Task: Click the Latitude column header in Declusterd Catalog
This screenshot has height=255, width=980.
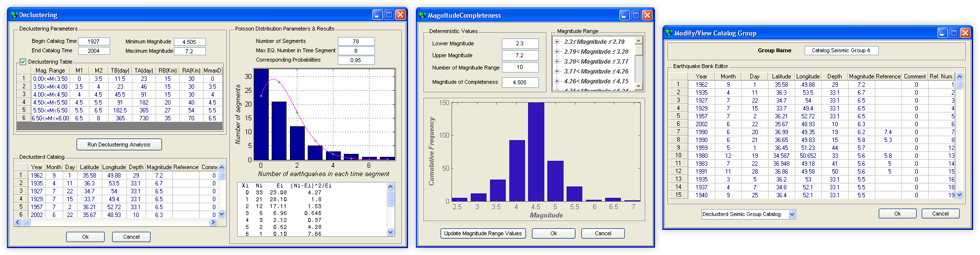Action: 89,167
